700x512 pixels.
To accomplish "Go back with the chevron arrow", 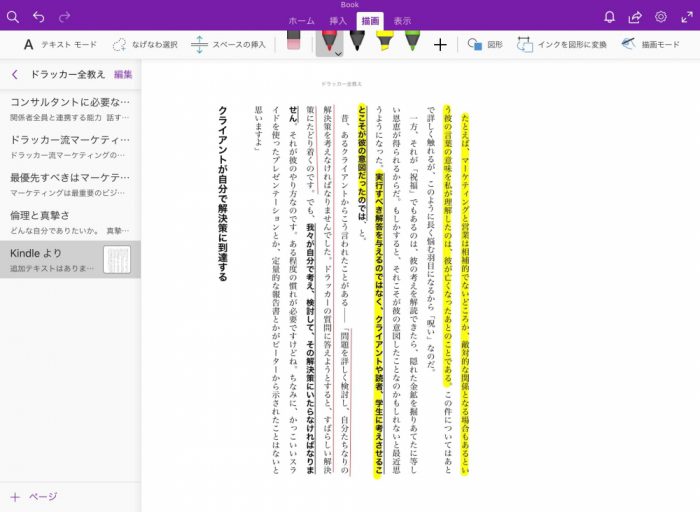I will coord(15,75).
